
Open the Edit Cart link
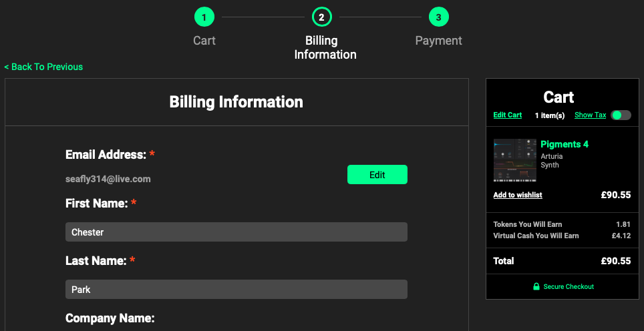(507, 115)
